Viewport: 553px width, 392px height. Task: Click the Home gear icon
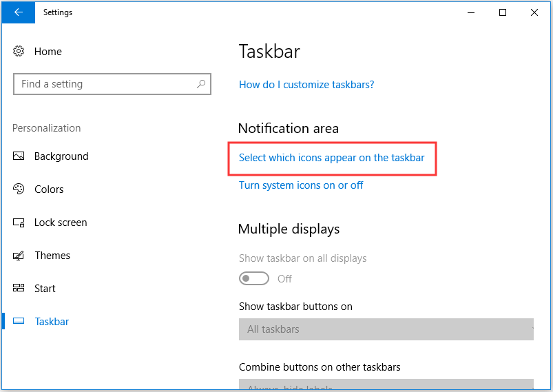click(x=19, y=51)
